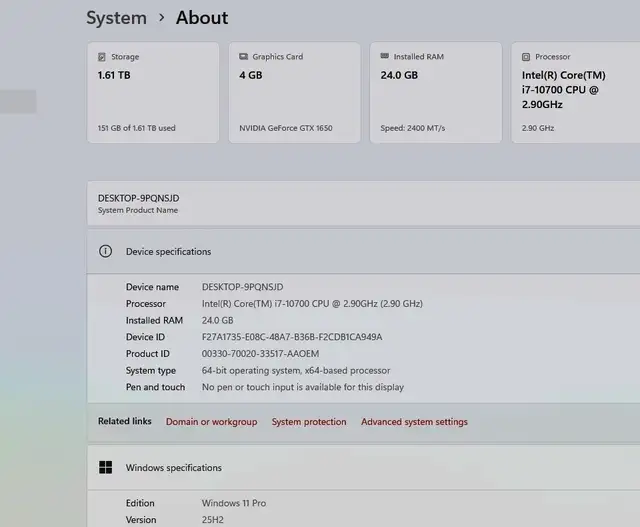Screen dimensions: 640x527
Task: Click the text 'Speed: 2400 MT/s'
Action: pyautogui.click(x=413, y=128)
